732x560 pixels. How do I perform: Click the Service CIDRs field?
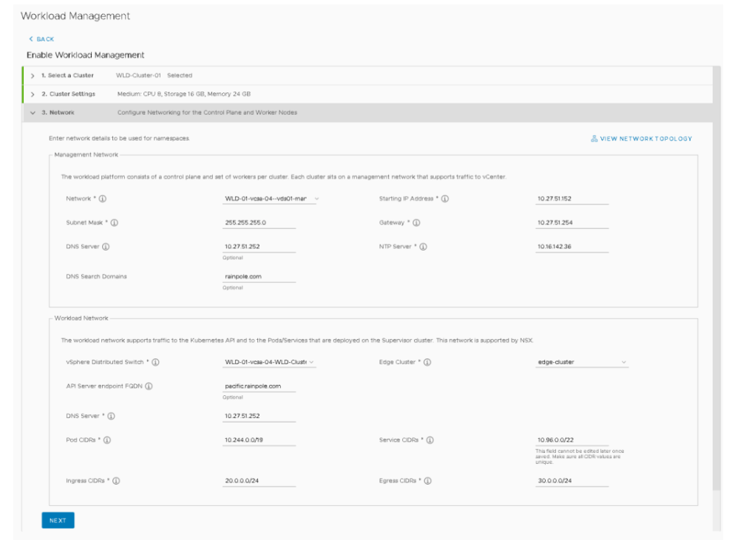(x=572, y=440)
